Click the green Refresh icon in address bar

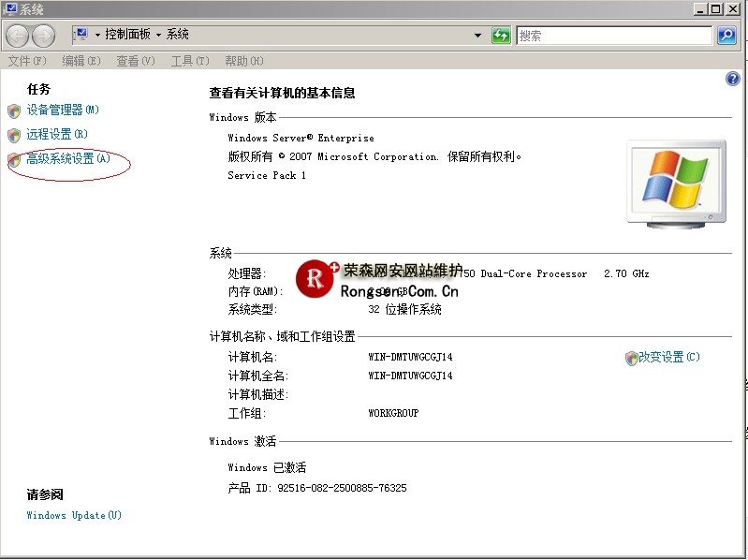coord(501,36)
